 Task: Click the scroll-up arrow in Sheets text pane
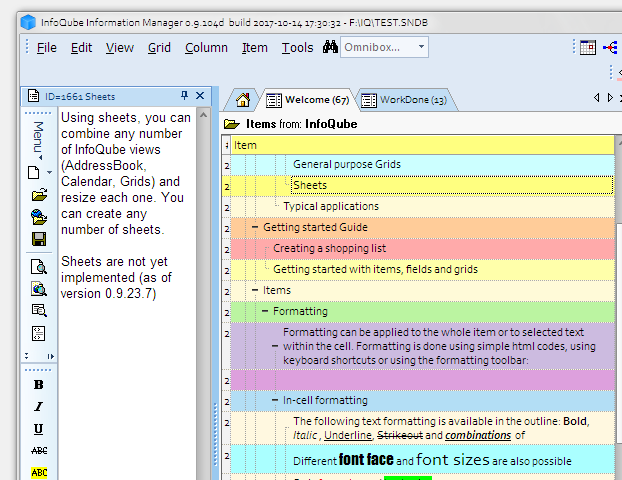(203, 115)
